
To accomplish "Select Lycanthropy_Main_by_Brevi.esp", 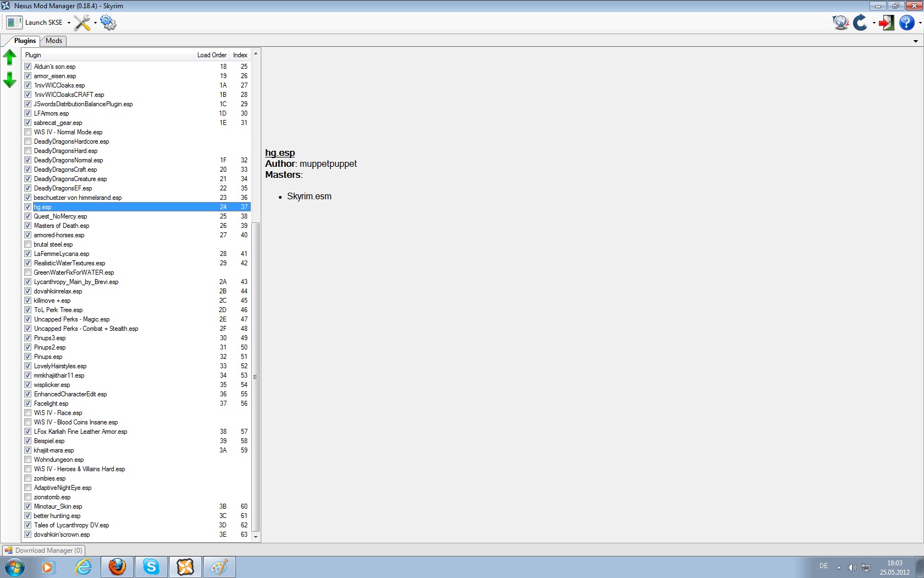I will (137, 282).
